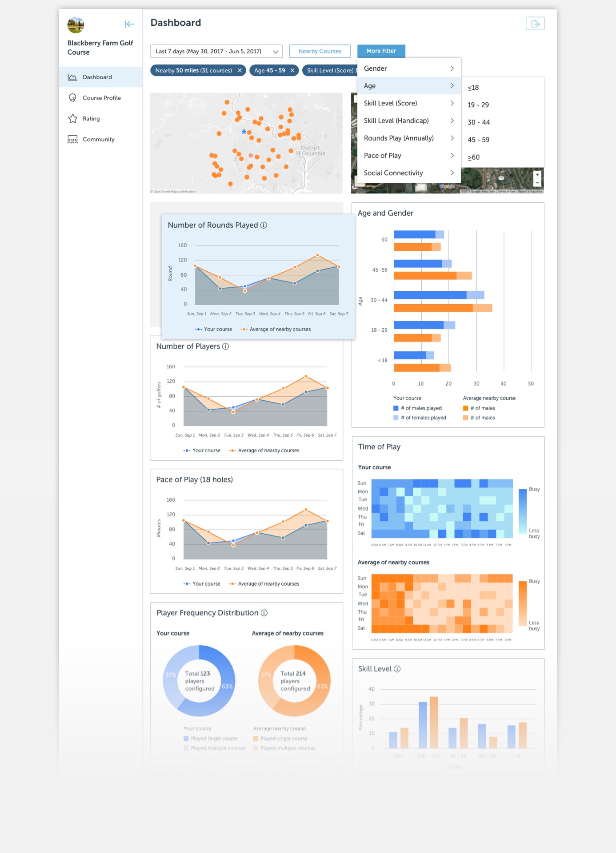The image size is (616, 853).
Task: Expand the Gender filter submenu
Action: 408,68
